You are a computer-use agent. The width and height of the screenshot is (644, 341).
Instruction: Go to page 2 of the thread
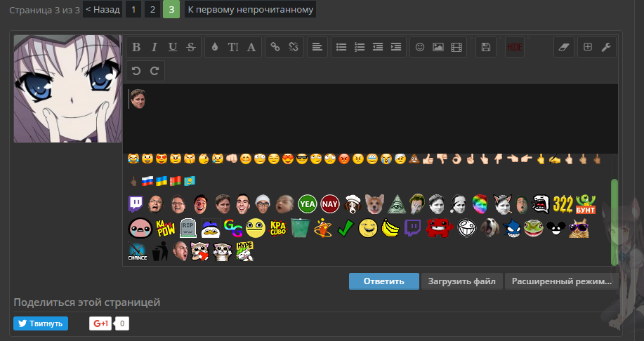tap(152, 9)
